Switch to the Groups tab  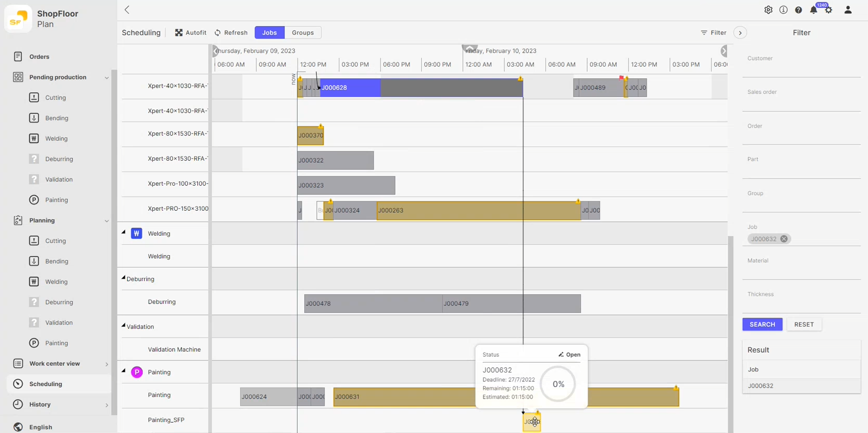[x=303, y=32]
